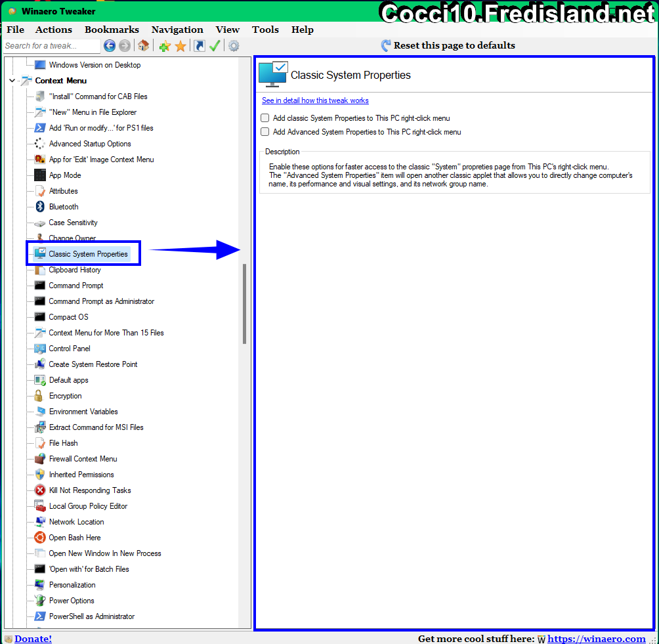This screenshot has height=644, width=659.
Task: Select "Install" Command for CAB Files
Action: [x=98, y=97]
